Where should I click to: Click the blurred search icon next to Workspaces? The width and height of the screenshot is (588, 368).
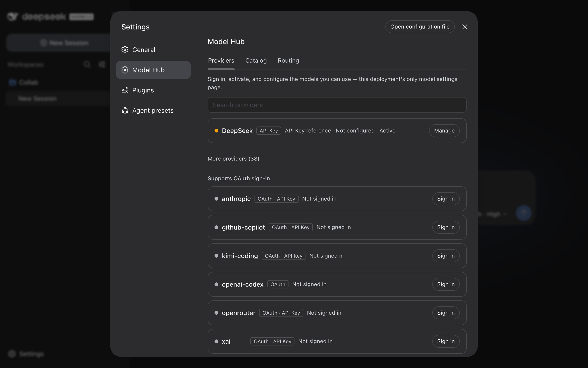point(87,64)
